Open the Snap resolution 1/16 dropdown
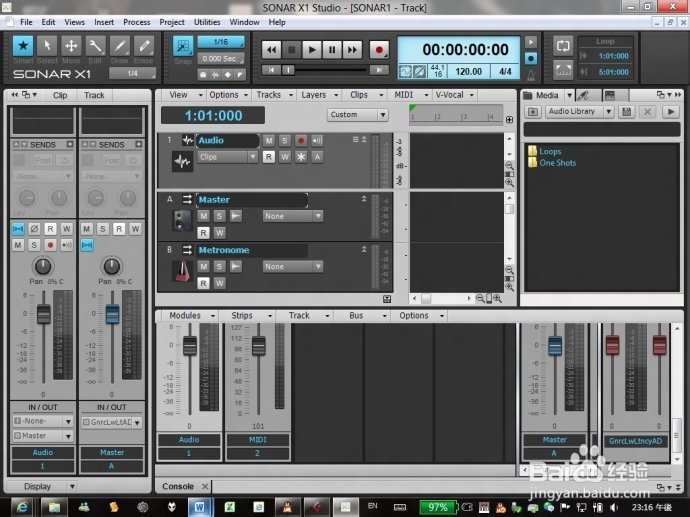Image resolution: width=690 pixels, height=517 pixels. (x=221, y=42)
